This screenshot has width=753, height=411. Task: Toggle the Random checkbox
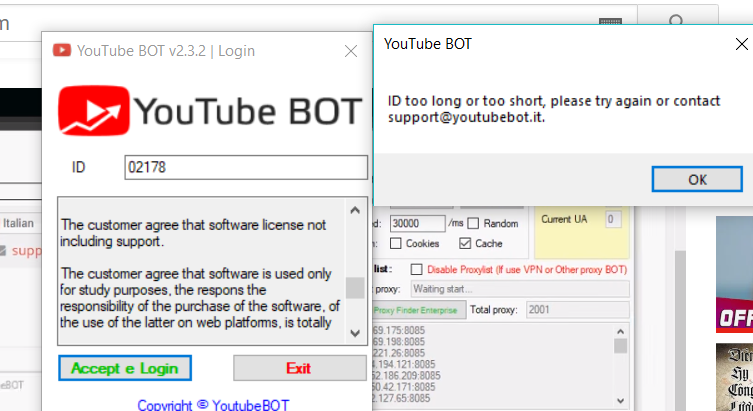point(473,223)
